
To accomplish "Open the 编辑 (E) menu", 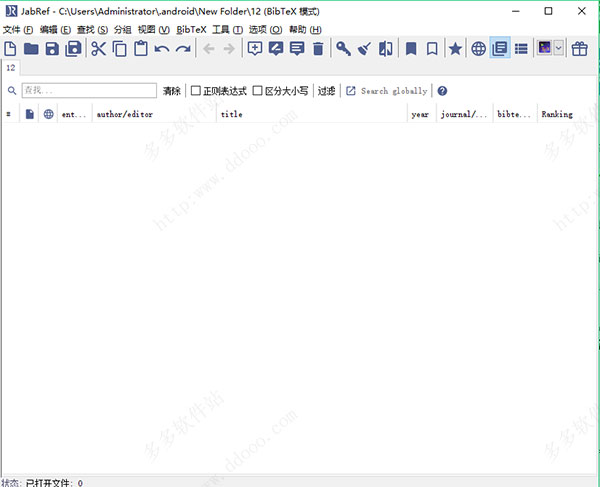I will coord(55,29).
